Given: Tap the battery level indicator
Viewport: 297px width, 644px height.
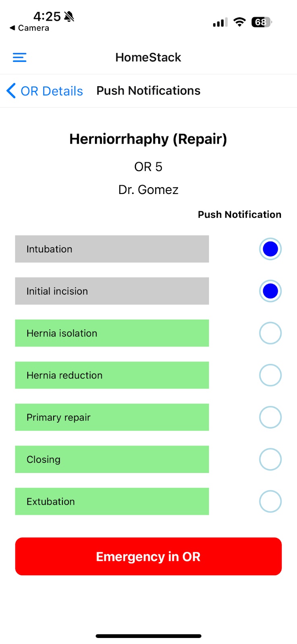Looking at the screenshot, I should (x=261, y=22).
